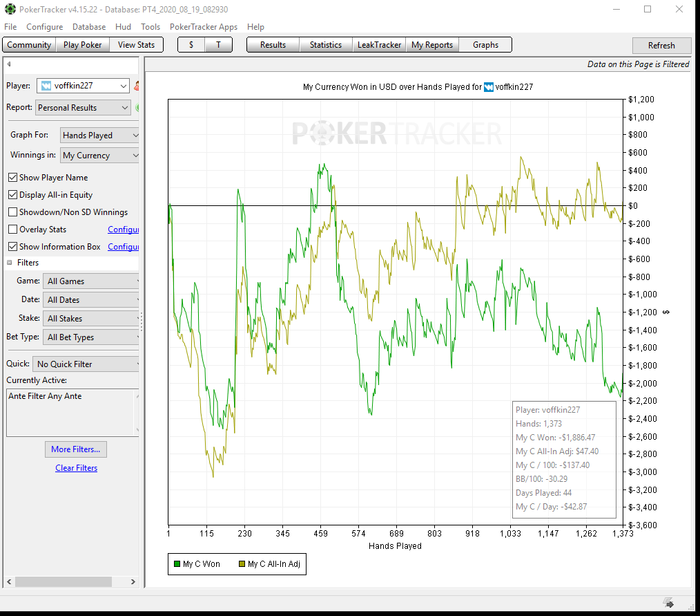Open the Graph For dropdown

[x=100, y=135]
